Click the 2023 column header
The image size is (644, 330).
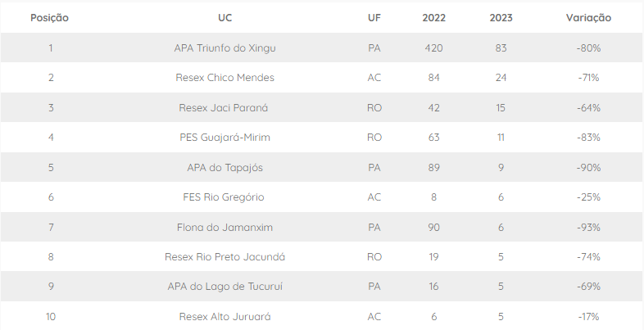[x=501, y=18]
